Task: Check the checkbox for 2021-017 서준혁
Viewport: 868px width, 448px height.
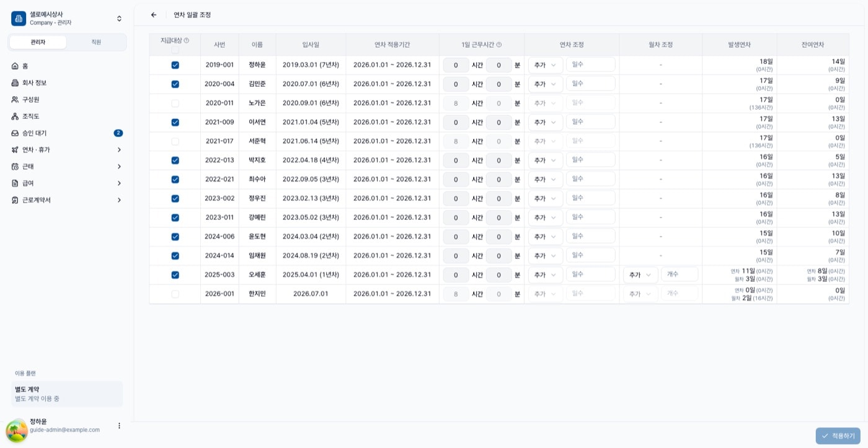Action: pos(175,141)
